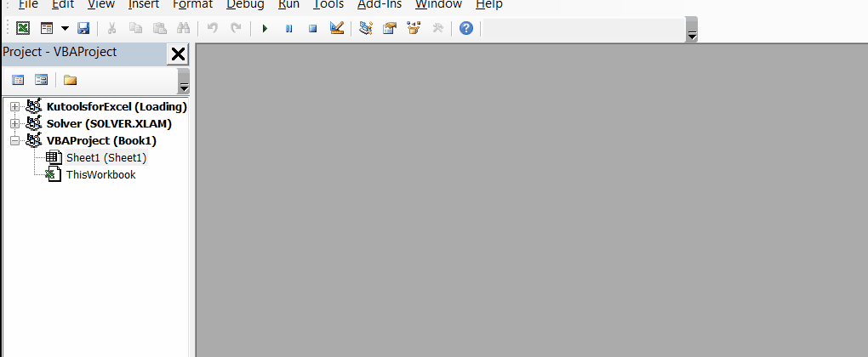Open the Insert object dropdown arrow
This screenshot has height=357, width=868.
(x=65, y=28)
